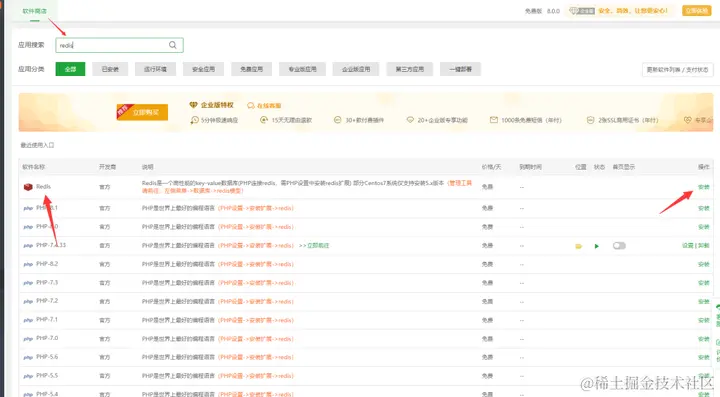
Task: Click the PHP-5.6 software name
Action: pos(47,357)
